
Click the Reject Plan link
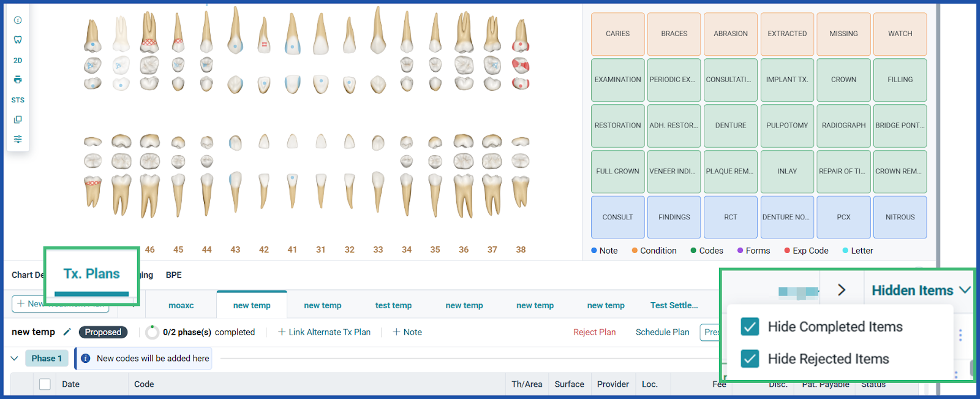[594, 332]
